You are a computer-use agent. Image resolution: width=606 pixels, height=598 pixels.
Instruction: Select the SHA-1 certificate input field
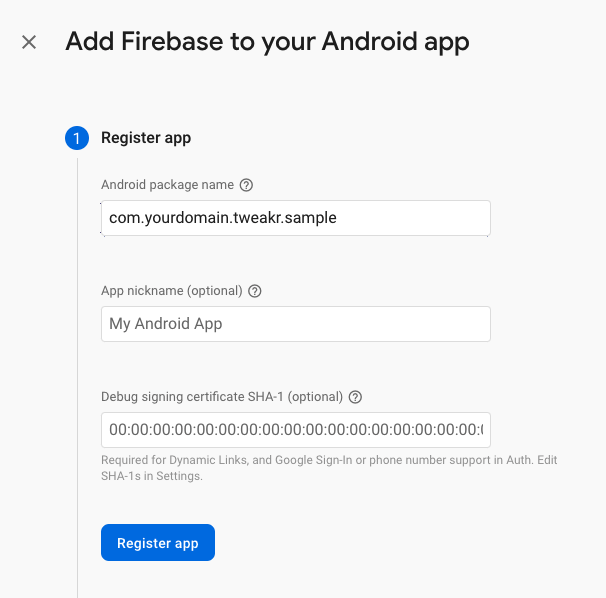tap(295, 430)
